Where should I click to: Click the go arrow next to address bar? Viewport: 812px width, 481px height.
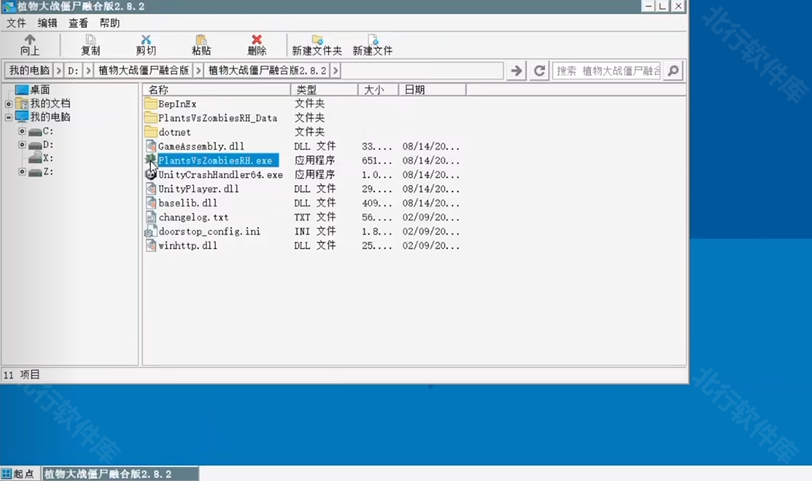517,71
